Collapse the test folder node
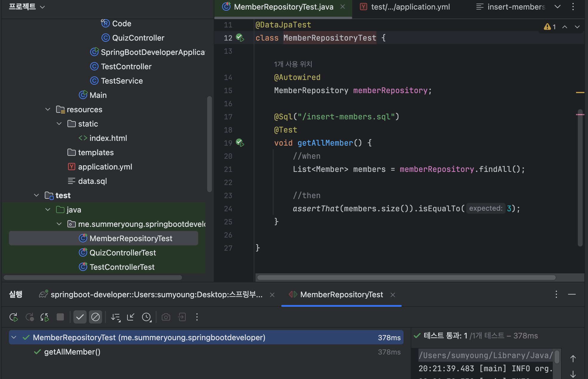588x379 pixels. point(36,195)
